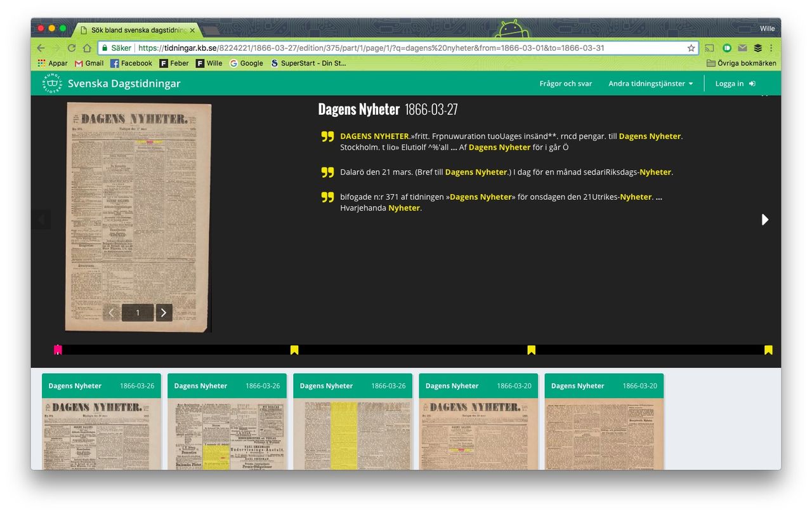Go to next result with right arrow
The height and width of the screenshot is (514, 812).
(x=764, y=220)
